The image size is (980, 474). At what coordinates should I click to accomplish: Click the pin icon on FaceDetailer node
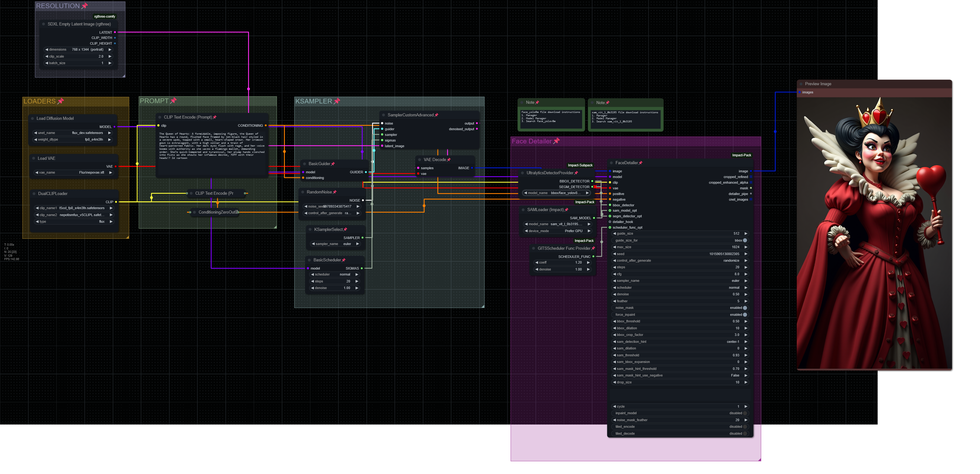click(x=641, y=163)
